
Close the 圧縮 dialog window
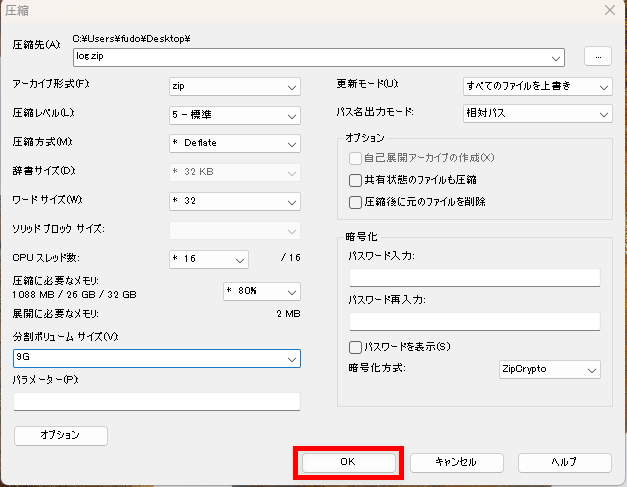point(609,10)
